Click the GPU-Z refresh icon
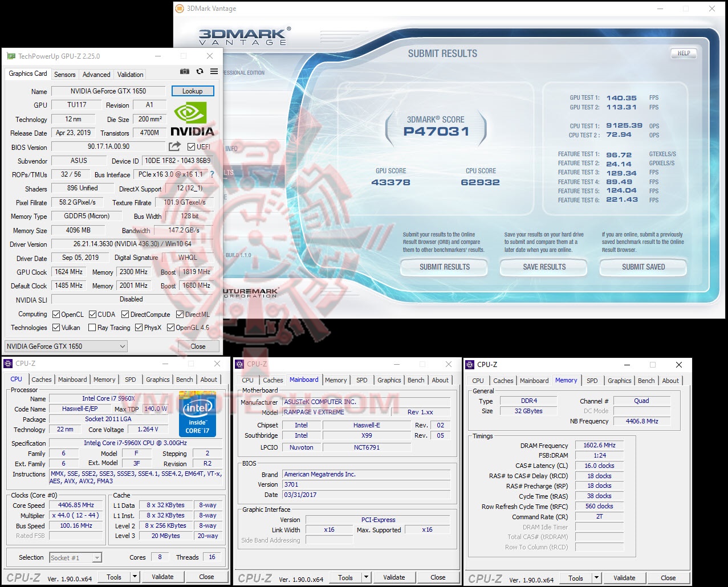The height and width of the screenshot is (587, 728). (200, 71)
